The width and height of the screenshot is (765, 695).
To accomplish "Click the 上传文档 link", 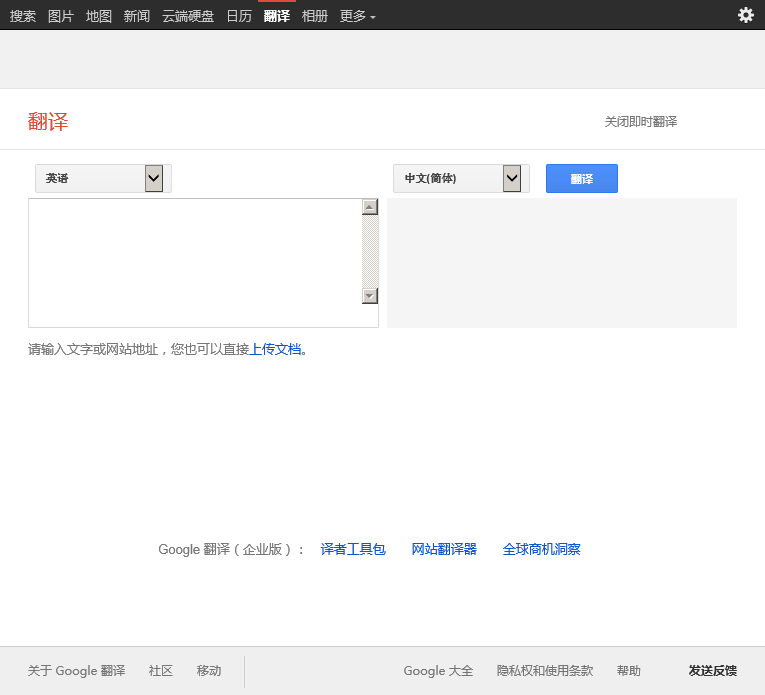I will coord(275,349).
